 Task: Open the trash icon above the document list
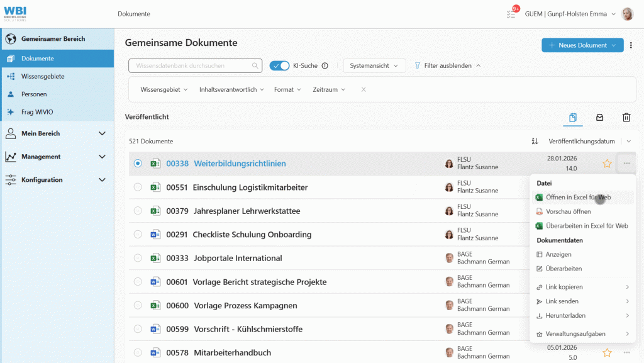coord(626,118)
